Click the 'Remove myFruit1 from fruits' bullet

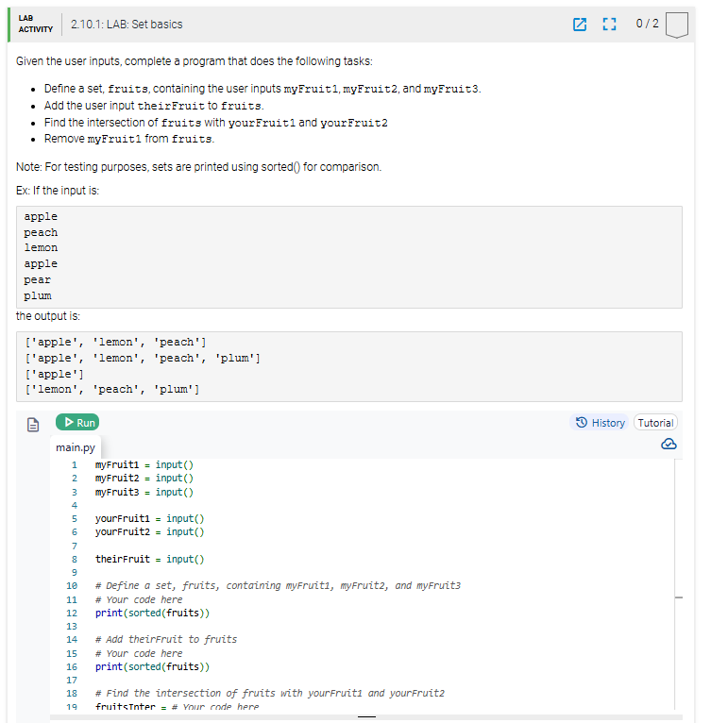click(x=129, y=139)
